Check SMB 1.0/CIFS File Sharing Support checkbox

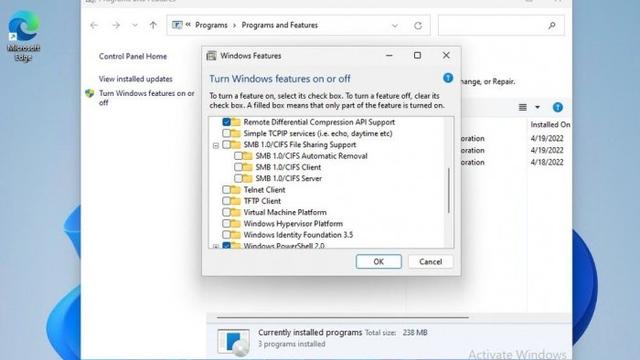pos(227,144)
